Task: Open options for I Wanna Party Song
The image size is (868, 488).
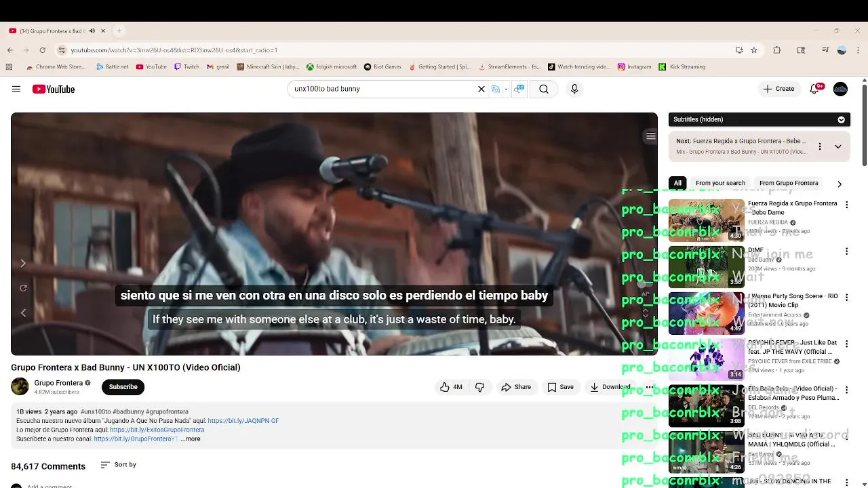Action: click(846, 298)
